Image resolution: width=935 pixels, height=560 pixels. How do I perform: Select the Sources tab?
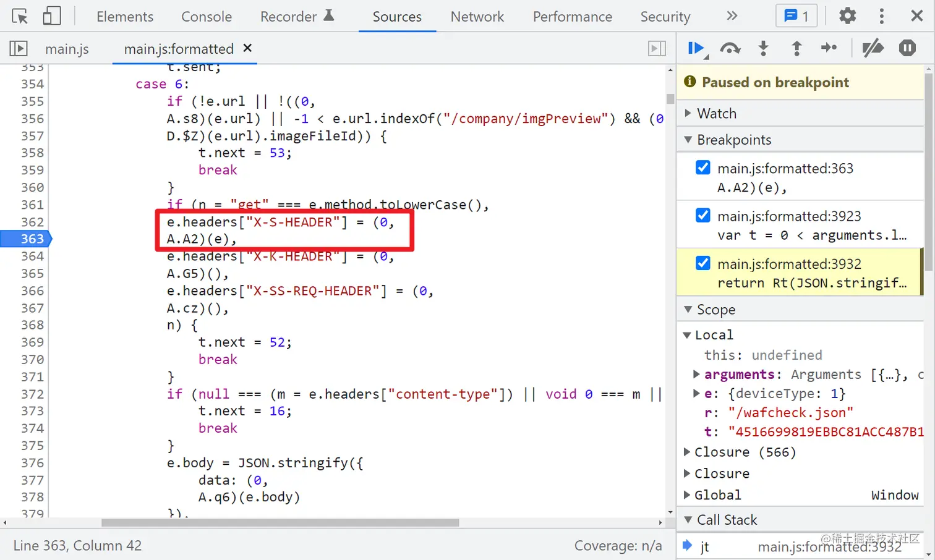click(397, 17)
